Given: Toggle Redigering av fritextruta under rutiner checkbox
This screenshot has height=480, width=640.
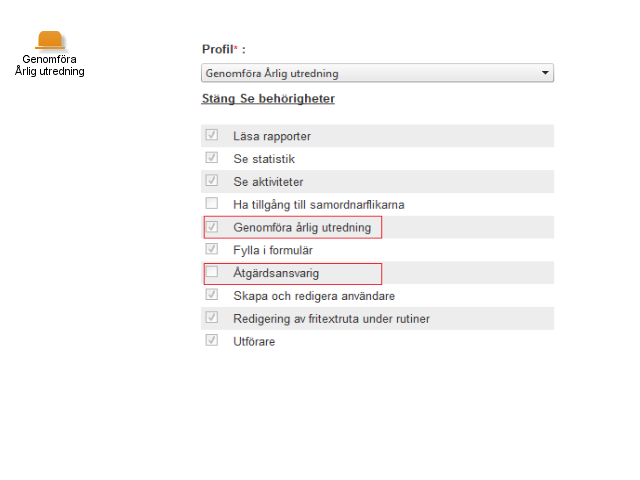Looking at the screenshot, I should [211, 318].
